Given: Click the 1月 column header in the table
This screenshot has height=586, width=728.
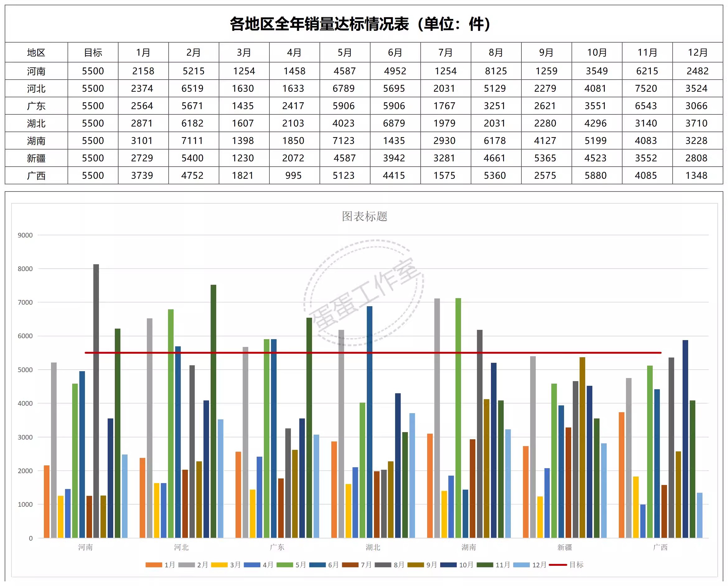Looking at the screenshot, I should coord(143,52).
